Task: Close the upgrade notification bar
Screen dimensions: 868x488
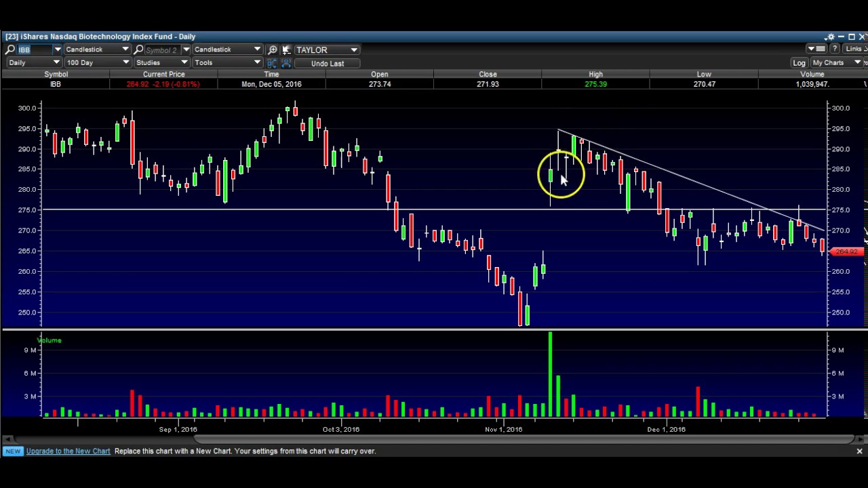Action: pyautogui.click(x=859, y=451)
